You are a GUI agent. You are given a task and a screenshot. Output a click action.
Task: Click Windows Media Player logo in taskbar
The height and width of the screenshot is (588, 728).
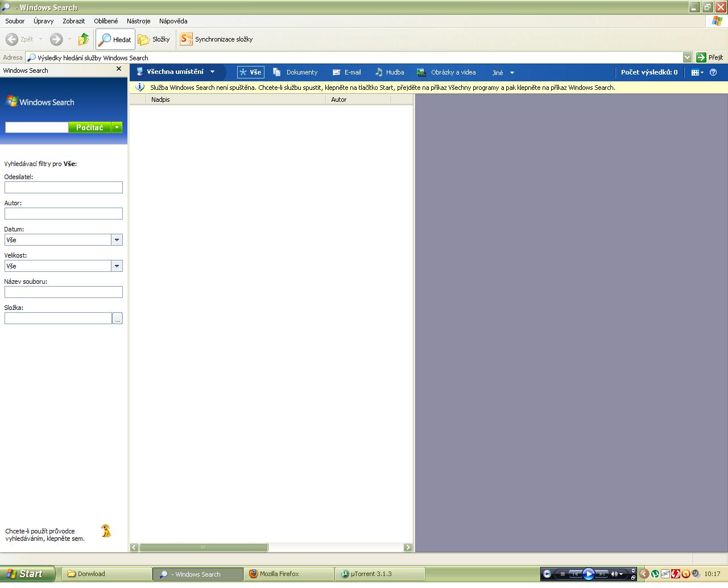[547, 574]
